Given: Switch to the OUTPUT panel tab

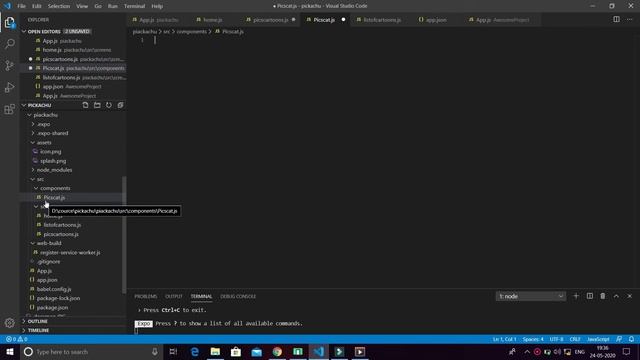Looking at the screenshot, I should click(174, 296).
